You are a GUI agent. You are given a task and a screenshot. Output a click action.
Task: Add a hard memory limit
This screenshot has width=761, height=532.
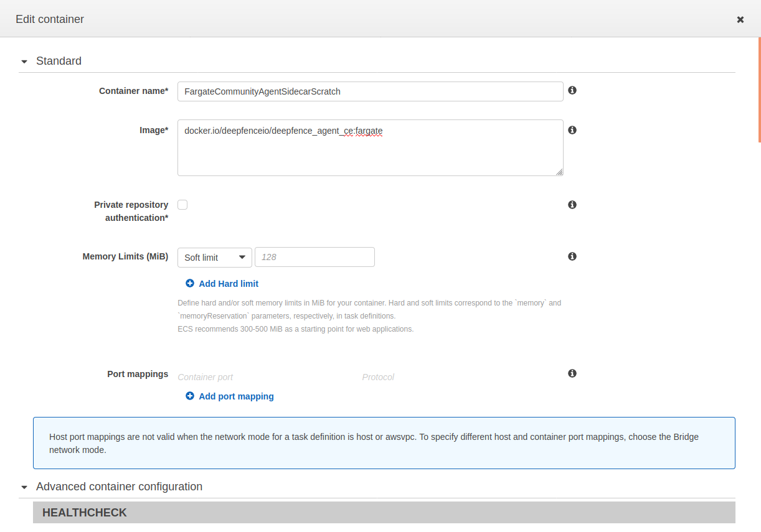tap(229, 283)
